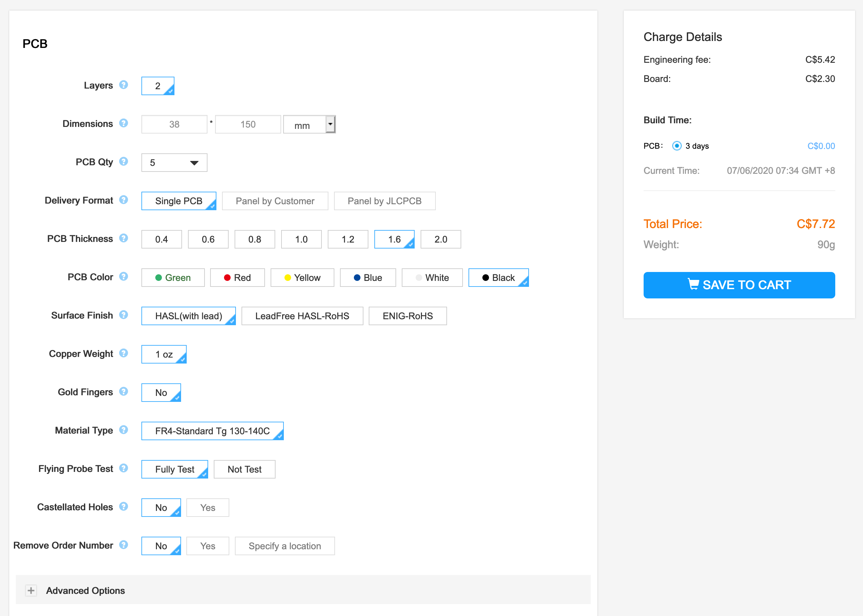Open the PCB Qty dropdown
Screen dimensions: 863x616
click(x=174, y=163)
